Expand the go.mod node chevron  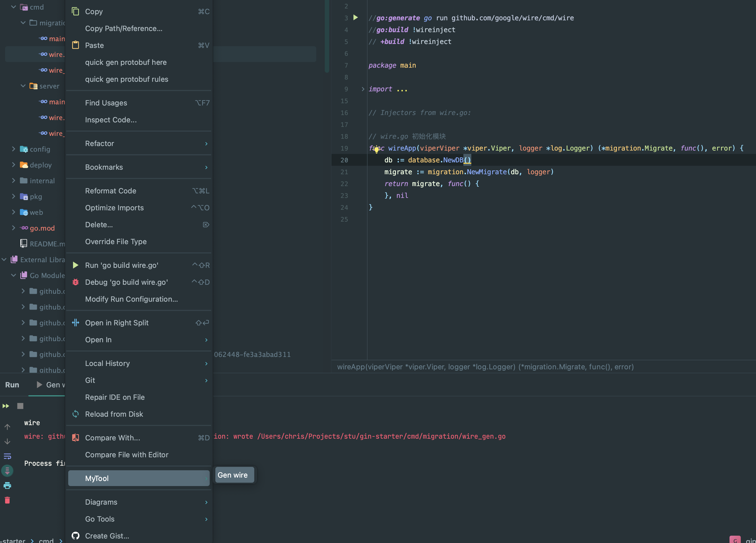tap(14, 228)
